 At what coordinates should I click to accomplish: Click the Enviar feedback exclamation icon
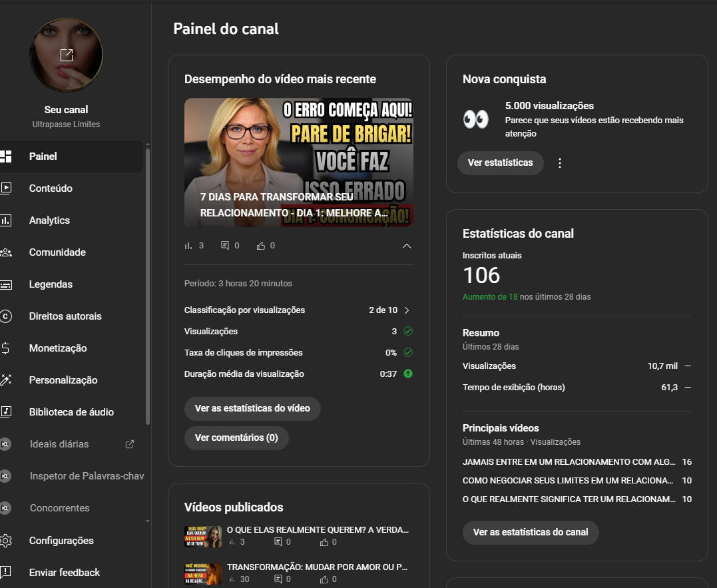5,572
